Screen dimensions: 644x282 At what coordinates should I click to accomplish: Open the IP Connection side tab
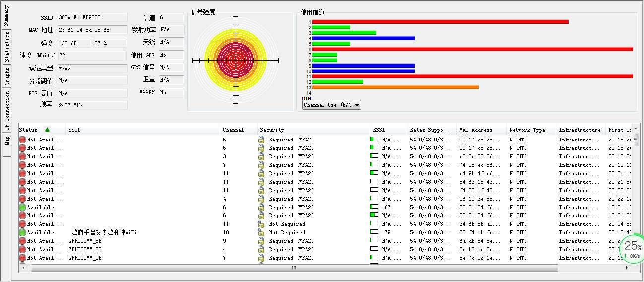6,111
